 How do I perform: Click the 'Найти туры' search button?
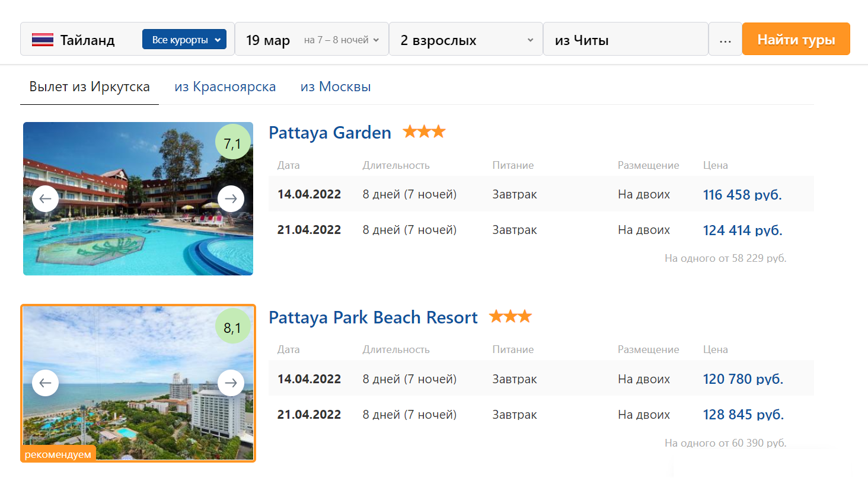[796, 39]
